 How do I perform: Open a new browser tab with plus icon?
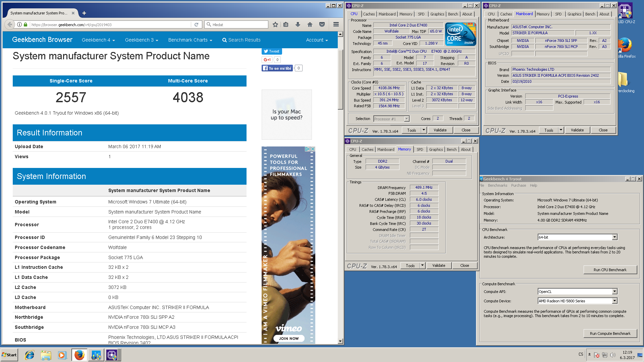tap(84, 13)
